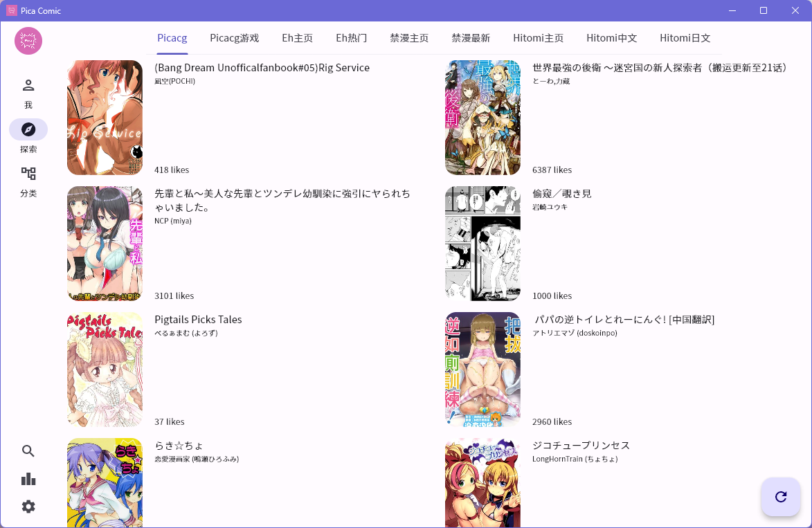Viewport: 812px width, 528px height.
Task: Click the 1000 likes label
Action: point(552,295)
